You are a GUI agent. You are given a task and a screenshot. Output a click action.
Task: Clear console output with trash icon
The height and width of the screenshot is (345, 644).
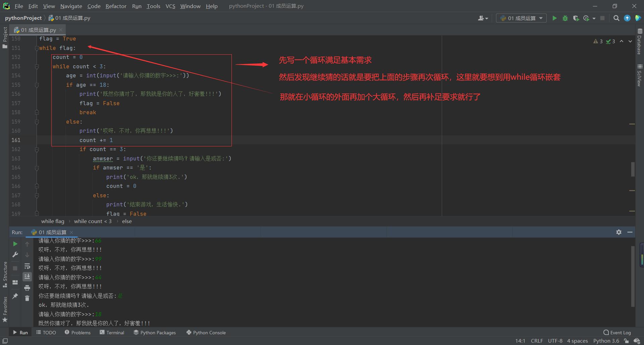pyautogui.click(x=27, y=298)
